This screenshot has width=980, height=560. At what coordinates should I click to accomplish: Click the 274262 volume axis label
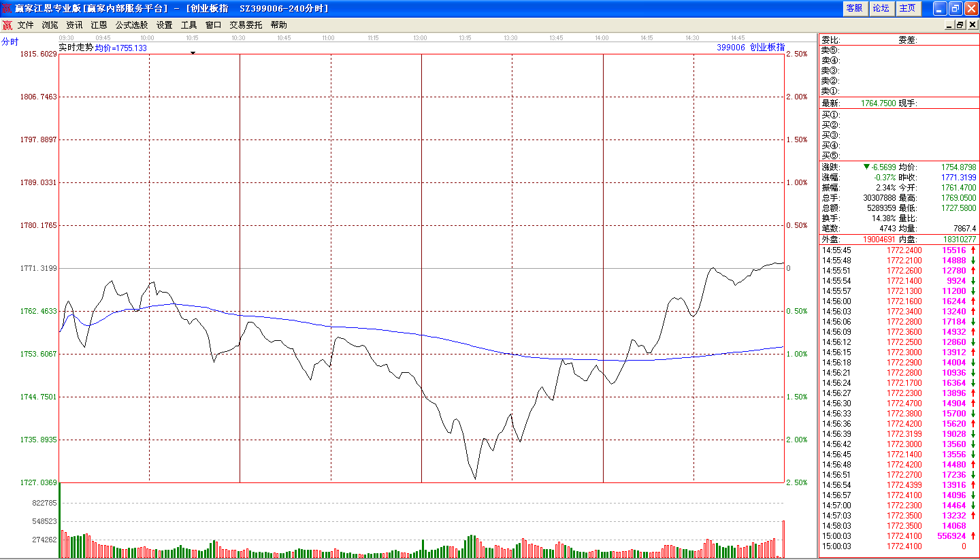click(44, 540)
